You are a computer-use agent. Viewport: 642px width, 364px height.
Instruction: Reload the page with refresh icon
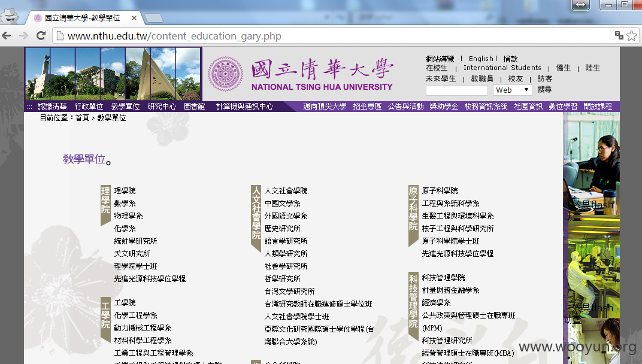point(41,36)
